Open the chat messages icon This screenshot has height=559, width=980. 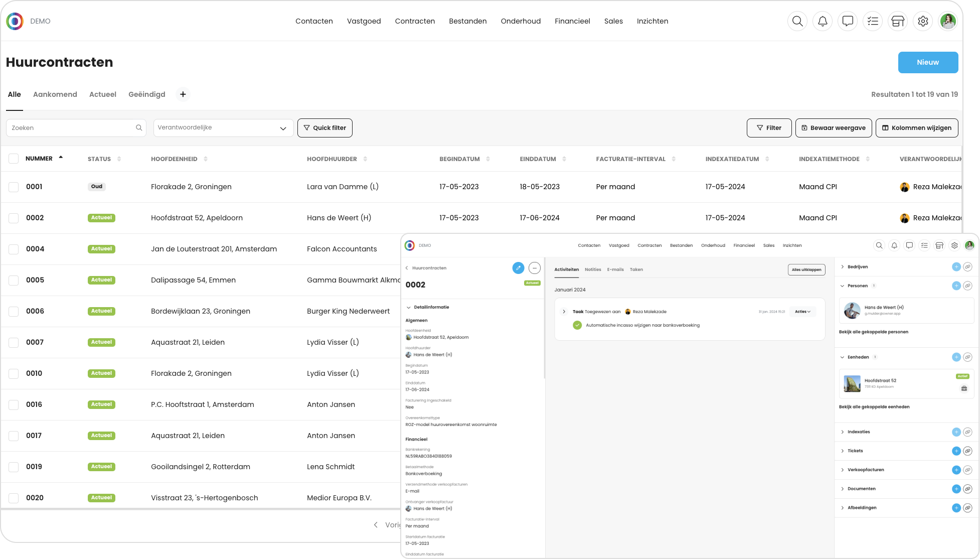(x=848, y=21)
